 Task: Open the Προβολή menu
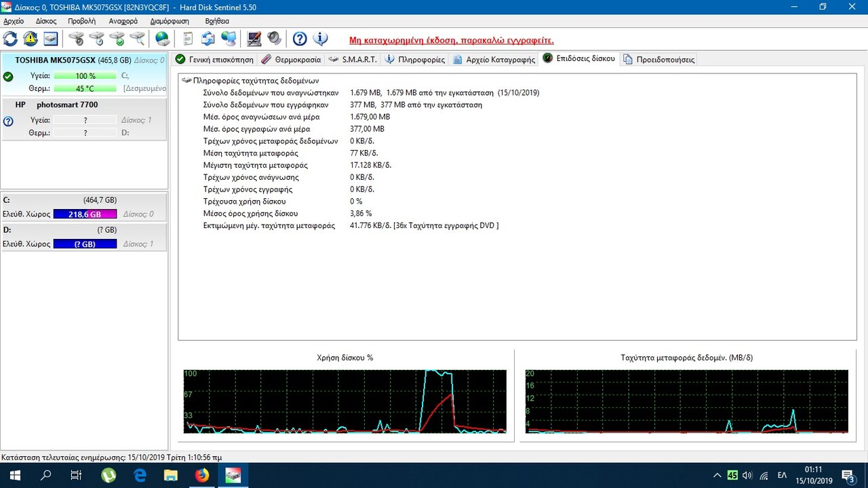82,21
